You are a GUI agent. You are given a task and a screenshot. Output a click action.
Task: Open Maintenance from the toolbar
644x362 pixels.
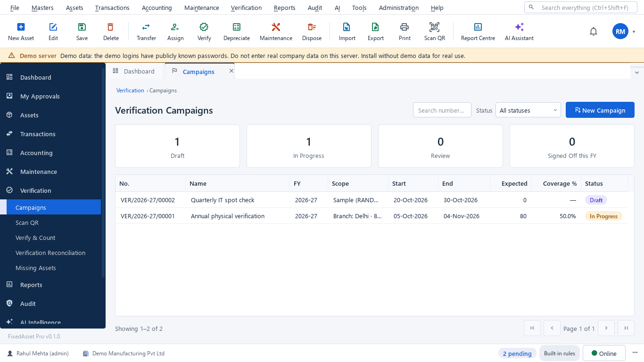pyautogui.click(x=276, y=32)
